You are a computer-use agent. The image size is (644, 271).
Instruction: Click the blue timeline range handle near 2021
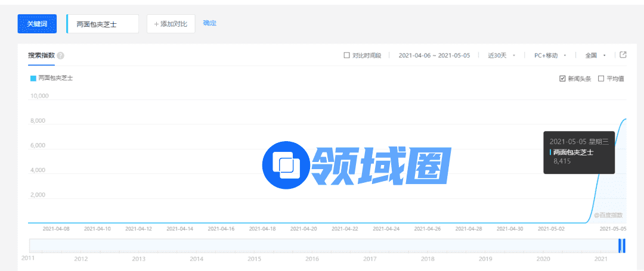(x=622, y=245)
